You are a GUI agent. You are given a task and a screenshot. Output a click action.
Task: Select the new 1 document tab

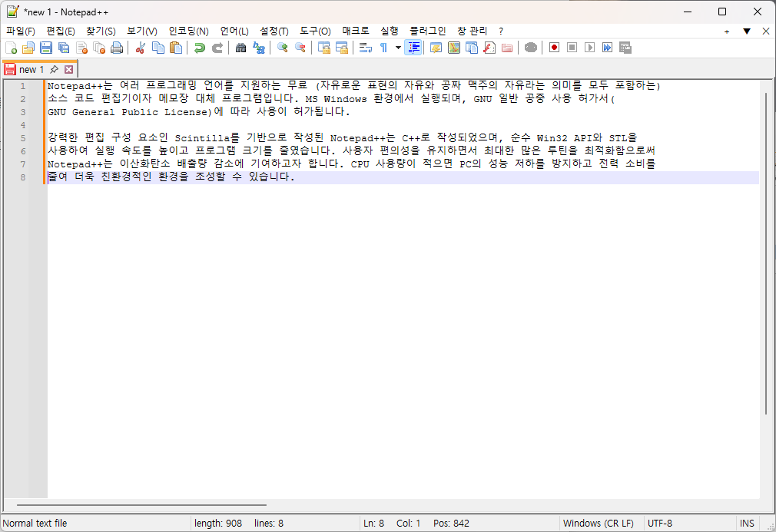point(32,70)
